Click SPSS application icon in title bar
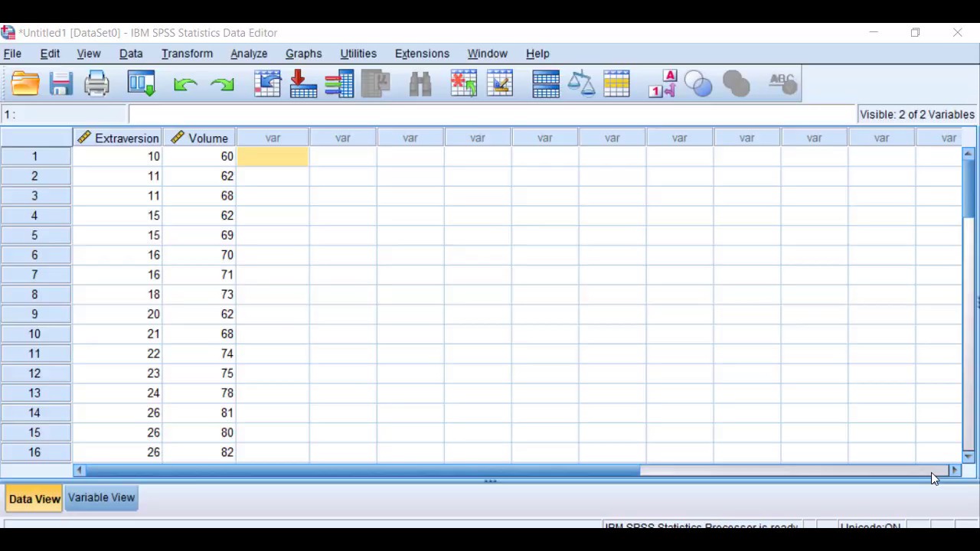The width and height of the screenshot is (980, 551). click(x=8, y=32)
